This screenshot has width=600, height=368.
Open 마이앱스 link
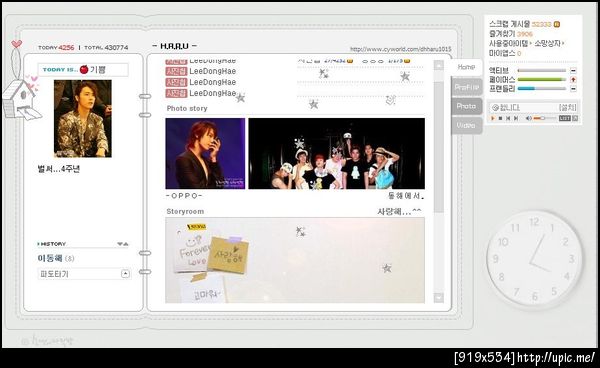[x=502, y=53]
